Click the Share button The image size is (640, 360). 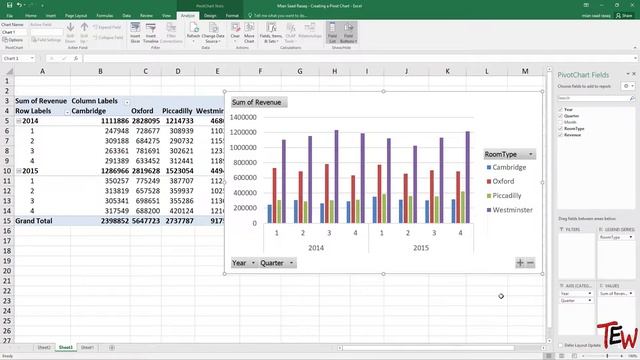[624, 16]
